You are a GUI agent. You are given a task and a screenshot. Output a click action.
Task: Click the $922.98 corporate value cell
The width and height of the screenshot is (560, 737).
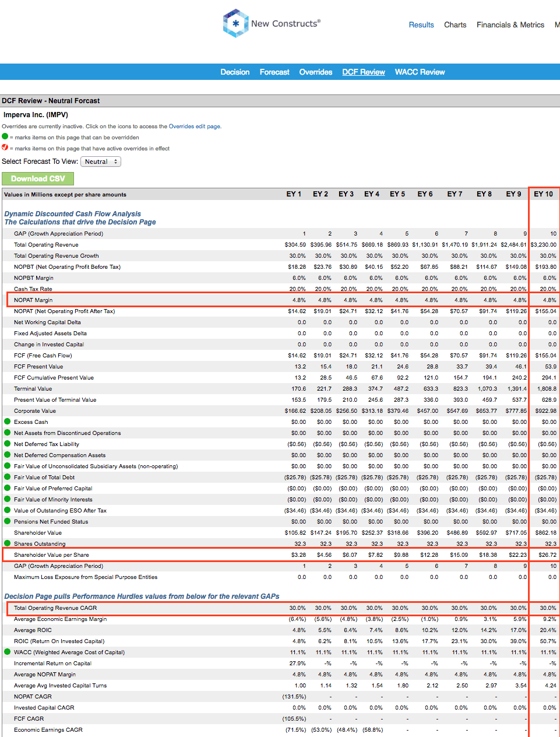click(547, 410)
